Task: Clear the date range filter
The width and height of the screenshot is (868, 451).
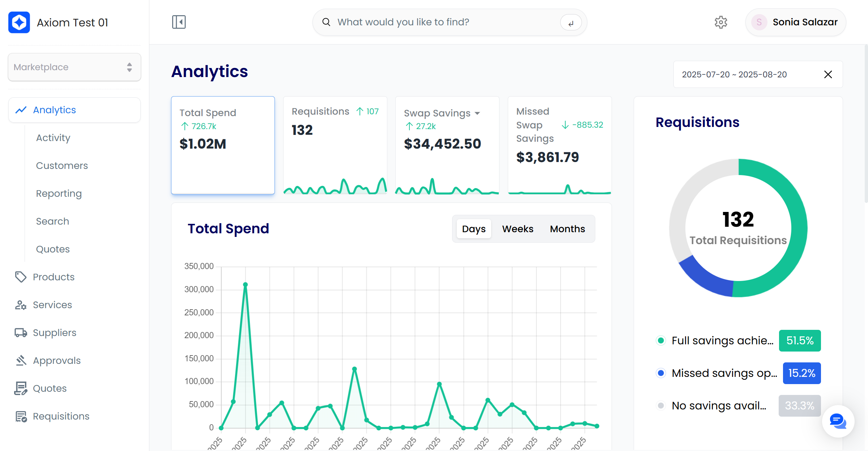Action: coord(828,75)
